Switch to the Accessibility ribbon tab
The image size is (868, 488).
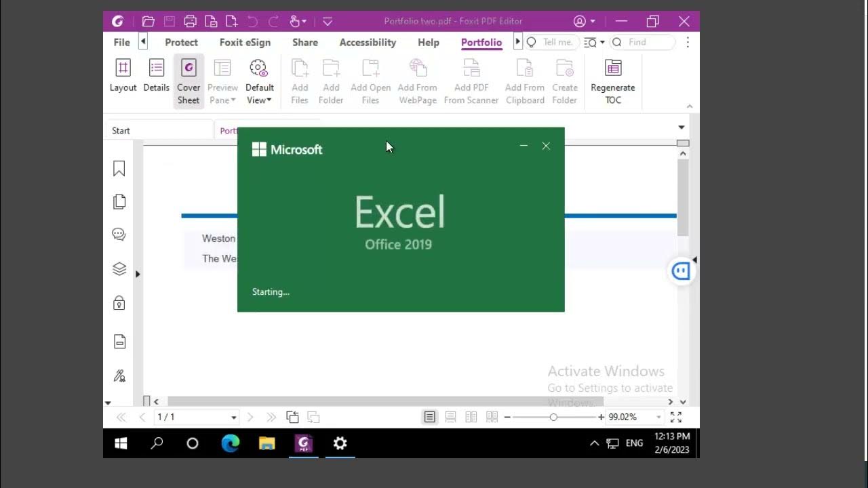click(x=368, y=42)
